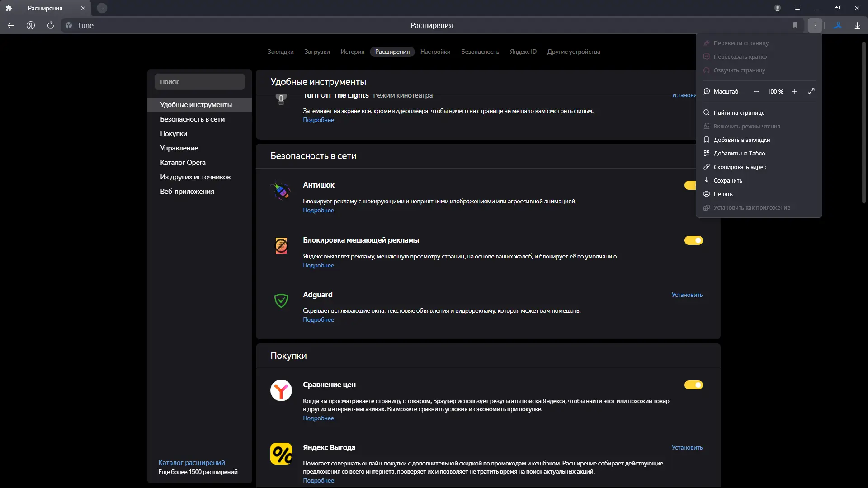Choose Найти на странице from menu
Screen dimensions: 868x488
click(739, 113)
